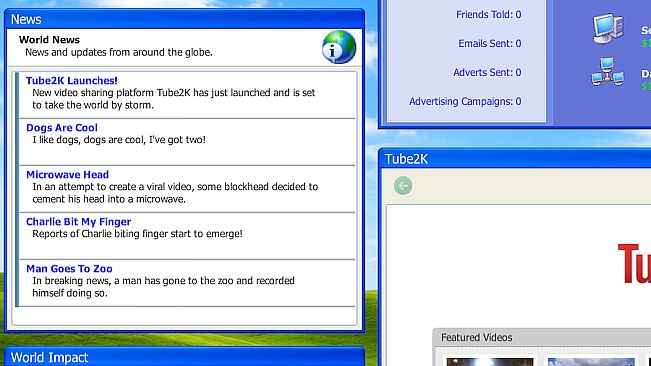The image size is (651, 366).
Task: Open the Charlie Bit My Finger headline
Action: click(78, 222)
